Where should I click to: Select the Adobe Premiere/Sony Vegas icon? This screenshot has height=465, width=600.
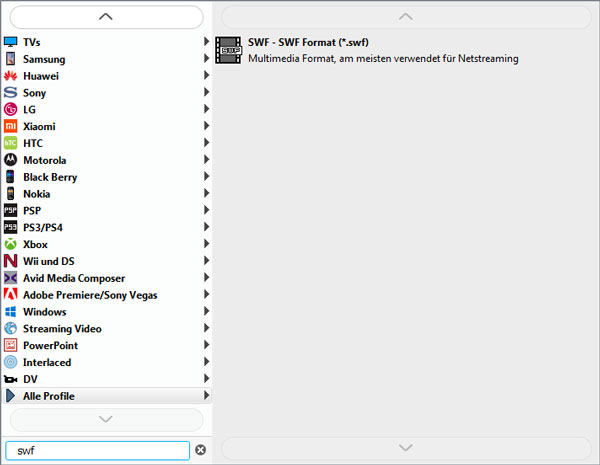click(x=11, y=295)
